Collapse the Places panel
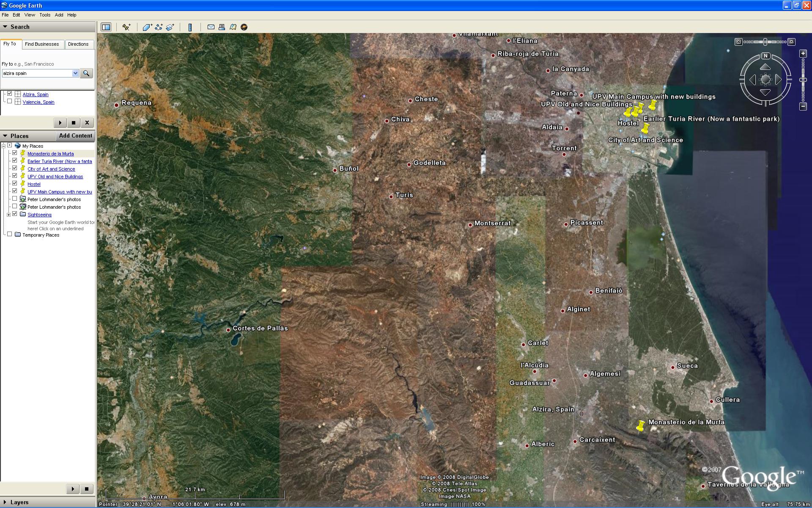Viewport: 812px width, 508px height. pos(5,136)
